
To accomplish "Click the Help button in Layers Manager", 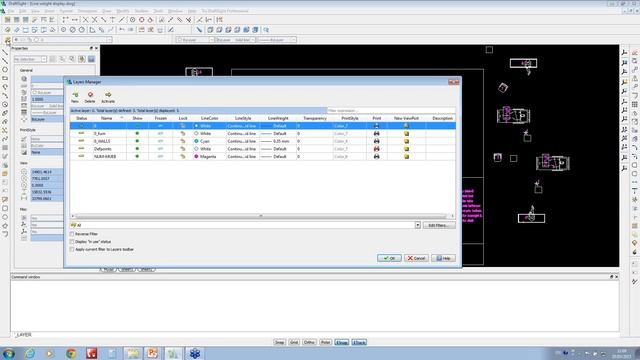I will (443, 258).
